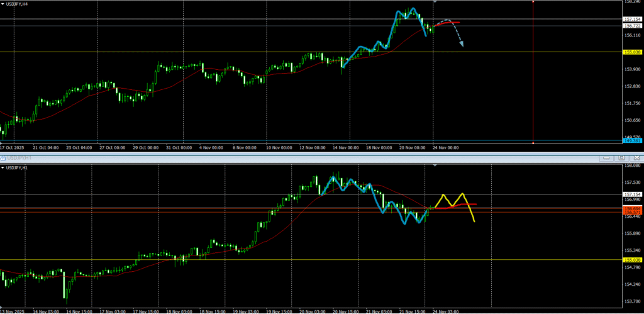
Task: Click the 156.722 price label on H4 axis
Action: [x=632, y=26]
